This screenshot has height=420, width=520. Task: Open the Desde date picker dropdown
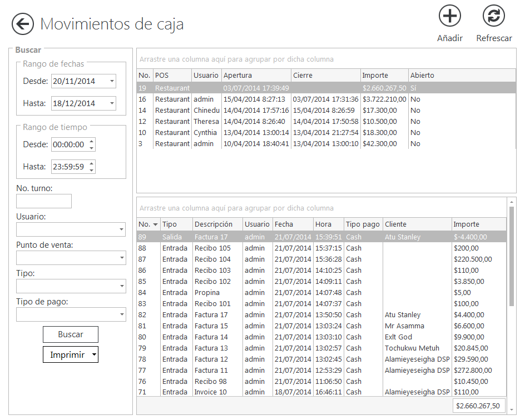(111, 81)
